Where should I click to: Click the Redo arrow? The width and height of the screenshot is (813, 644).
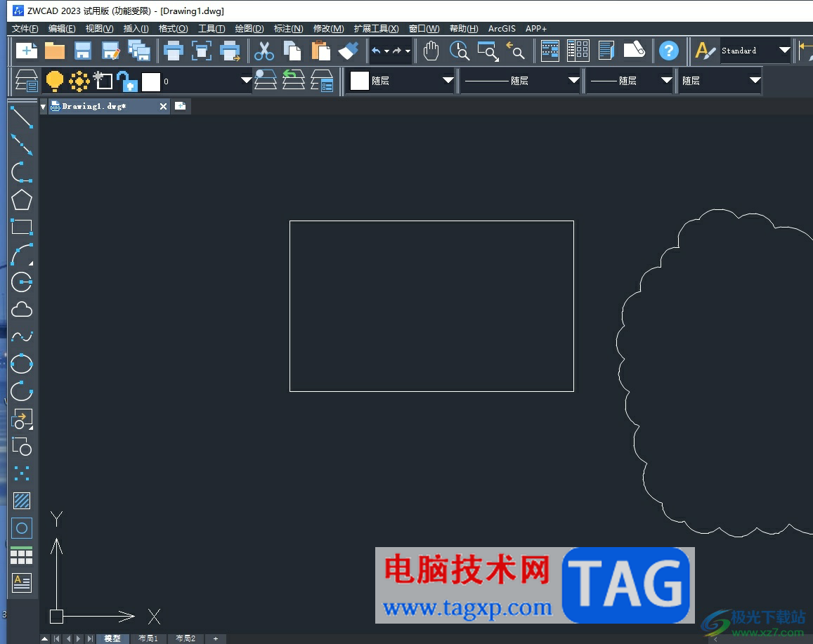tap(397, 51)
